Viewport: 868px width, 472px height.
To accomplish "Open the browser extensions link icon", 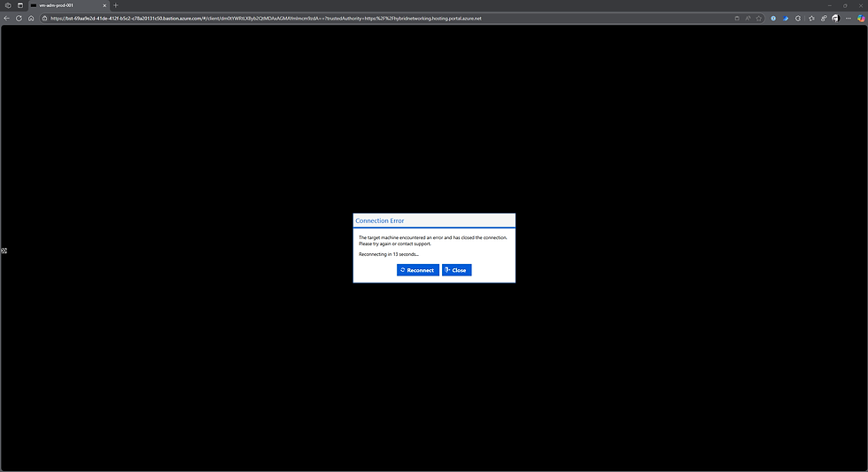I will click(x=824, y=19).
